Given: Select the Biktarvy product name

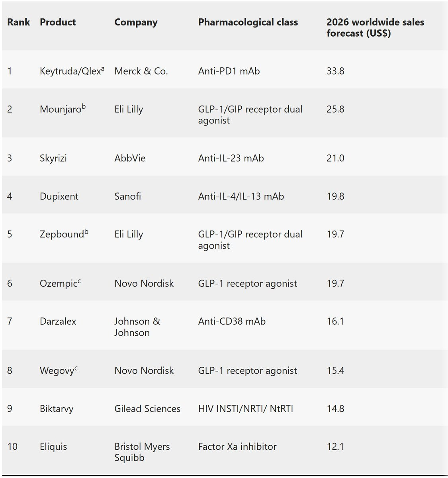Looking at the screenshot, I should tap(57, 409).
